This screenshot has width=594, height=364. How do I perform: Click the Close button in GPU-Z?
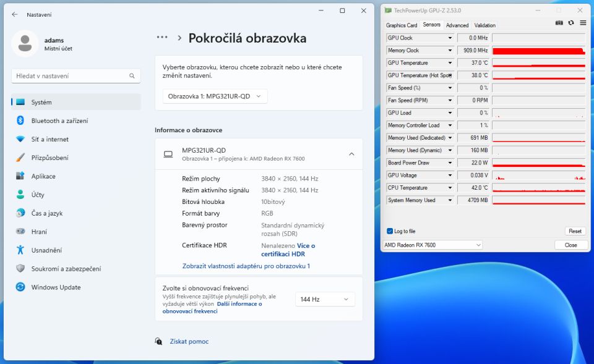(x=571, y=245)
